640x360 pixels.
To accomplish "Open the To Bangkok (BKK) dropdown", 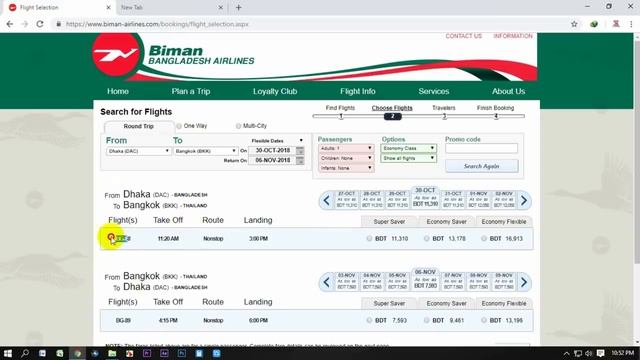I will click(x=205, y=151).
